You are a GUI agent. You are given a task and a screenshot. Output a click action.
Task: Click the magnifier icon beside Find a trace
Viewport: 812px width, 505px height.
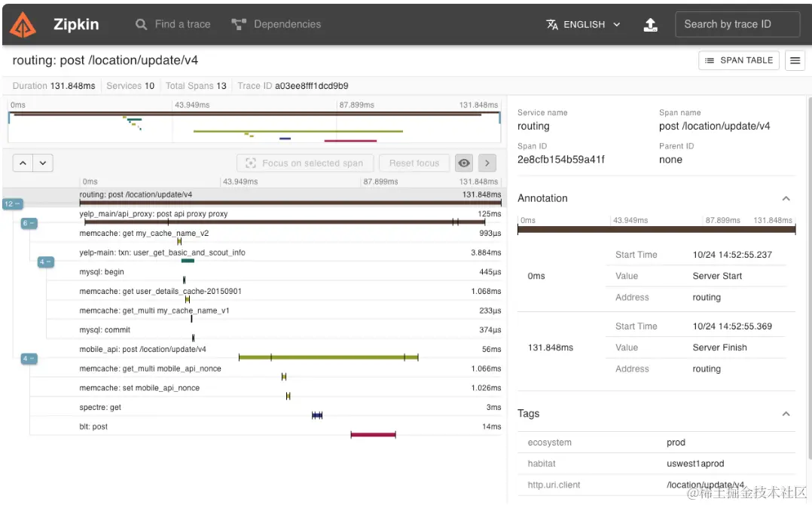tap(141, 24)
